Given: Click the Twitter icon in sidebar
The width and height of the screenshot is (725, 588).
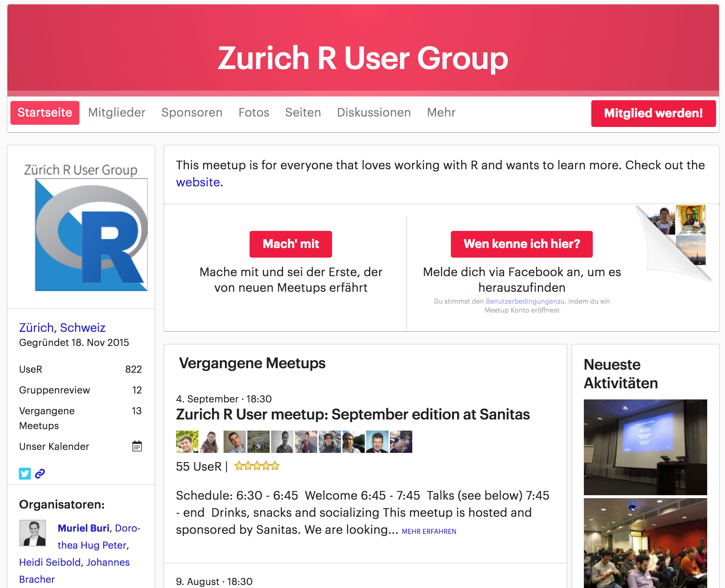Looking at the screenshot, I should [25, 473].
